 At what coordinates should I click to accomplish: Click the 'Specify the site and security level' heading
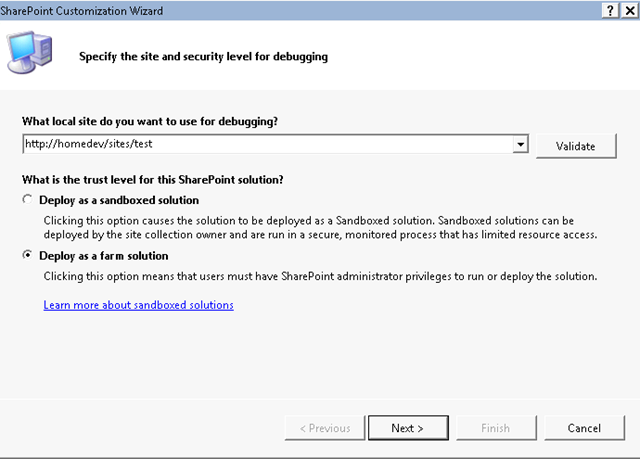[203, 57]
